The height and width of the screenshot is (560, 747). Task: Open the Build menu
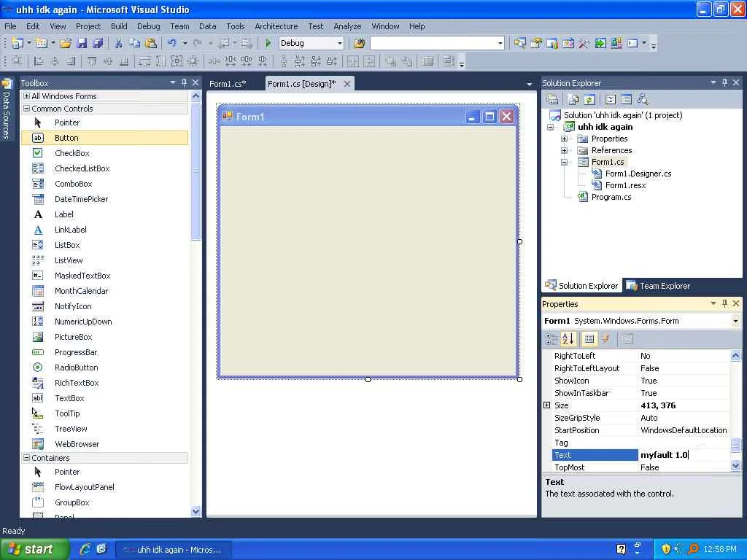[119, 26]
